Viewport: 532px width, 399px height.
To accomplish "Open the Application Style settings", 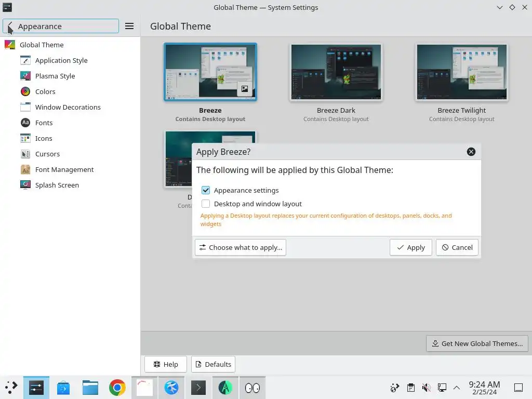I will (70, 60).
